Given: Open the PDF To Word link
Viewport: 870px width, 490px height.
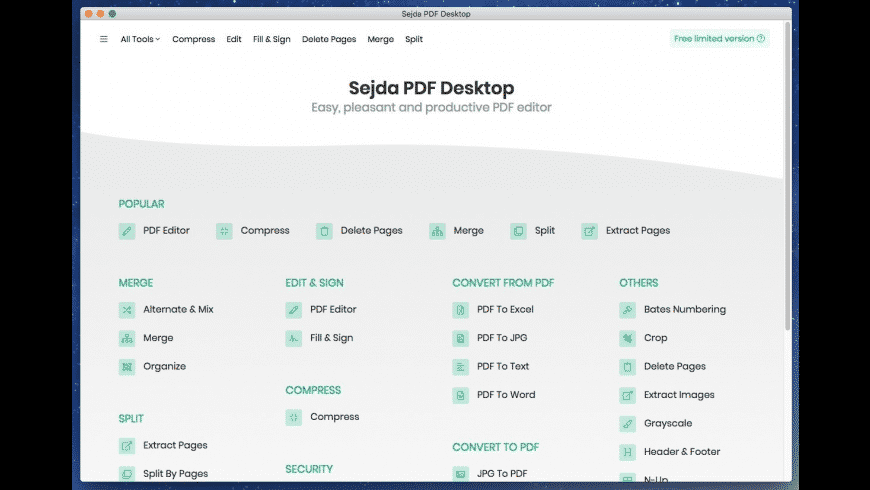Looking at the screenshot, I should point(506,395).
